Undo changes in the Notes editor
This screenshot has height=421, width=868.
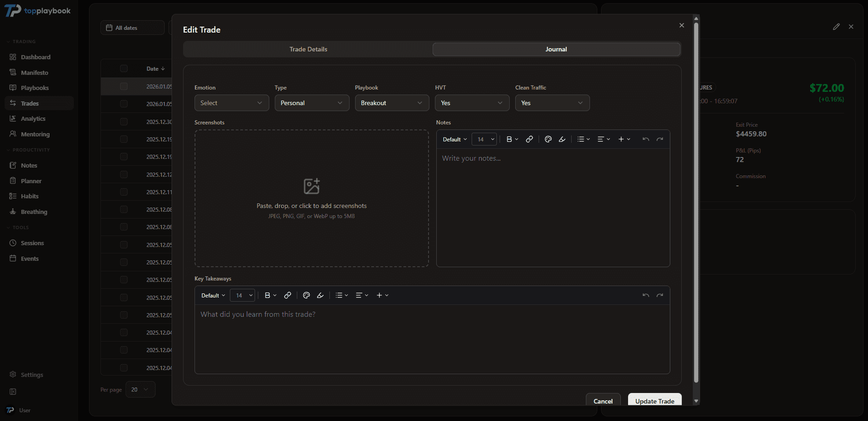645,139
